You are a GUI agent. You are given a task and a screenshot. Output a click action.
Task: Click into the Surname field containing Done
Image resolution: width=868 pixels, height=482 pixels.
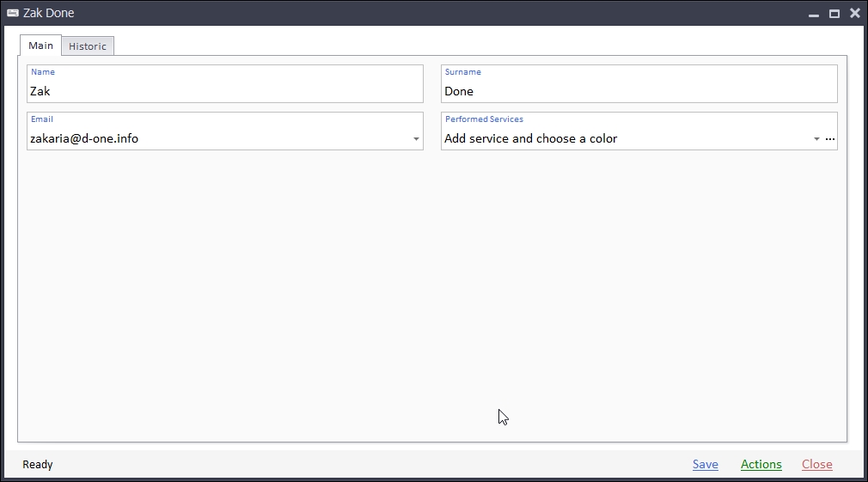[638, 91]
